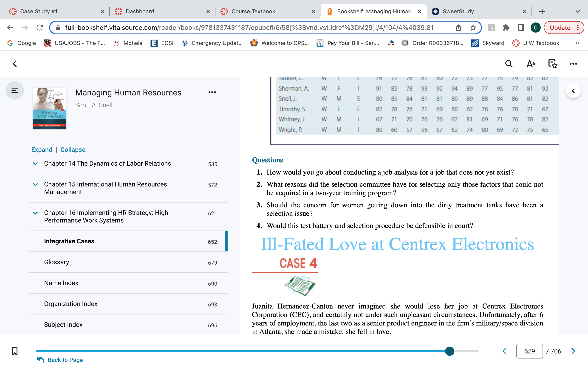Expand Chapter 15 International Human Resources

[x=35, y=184]
